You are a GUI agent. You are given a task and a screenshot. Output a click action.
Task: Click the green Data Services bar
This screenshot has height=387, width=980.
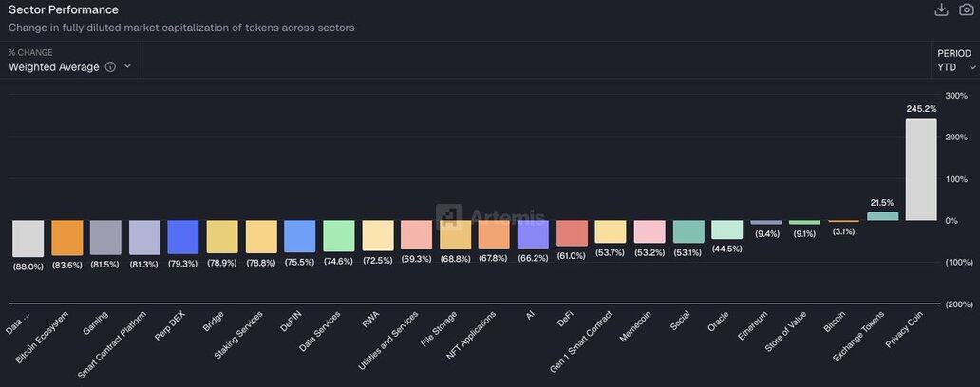[x=339, y=236]
